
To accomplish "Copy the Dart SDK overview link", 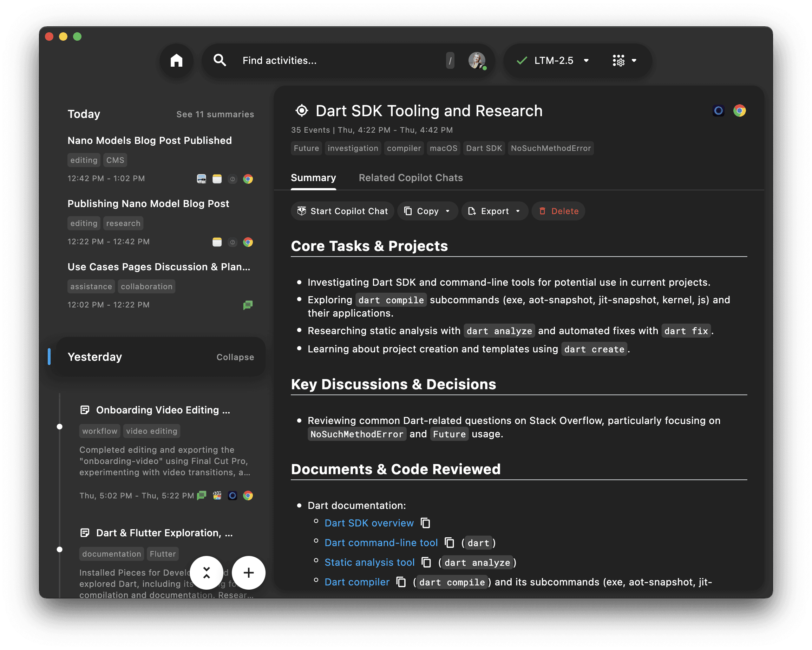I will click(426, 523).
